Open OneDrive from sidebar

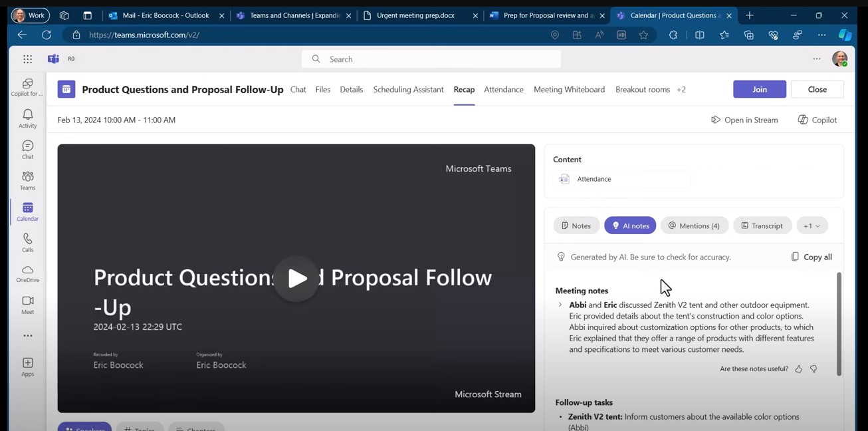click(x=27, y=273)
